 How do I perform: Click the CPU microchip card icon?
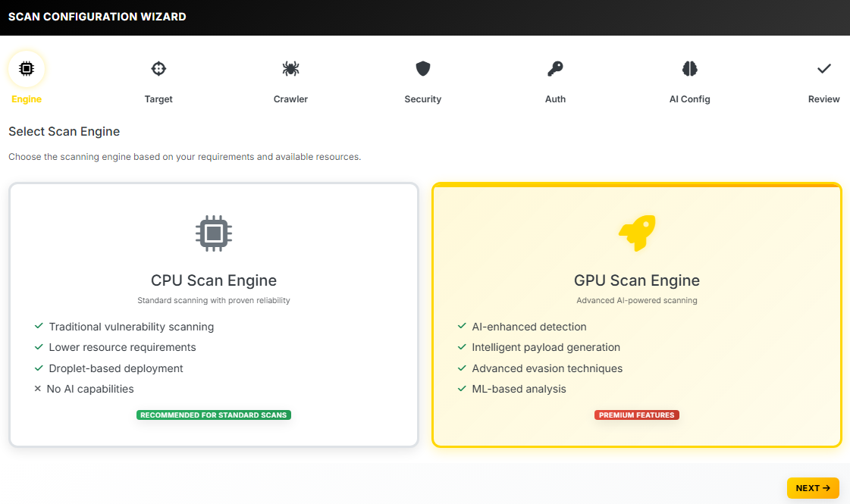point(214,233)
